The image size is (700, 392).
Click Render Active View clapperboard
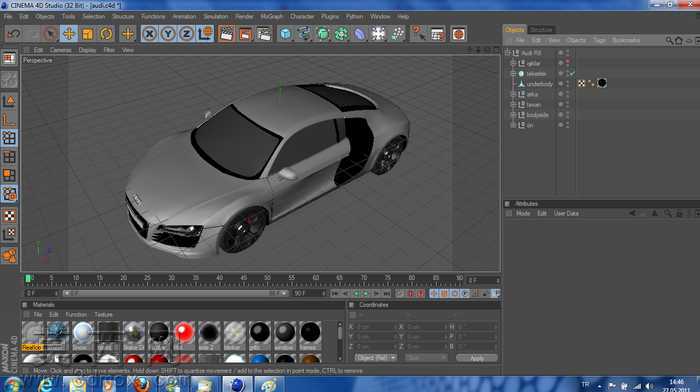pyautogui.click(x=226, y=34)
